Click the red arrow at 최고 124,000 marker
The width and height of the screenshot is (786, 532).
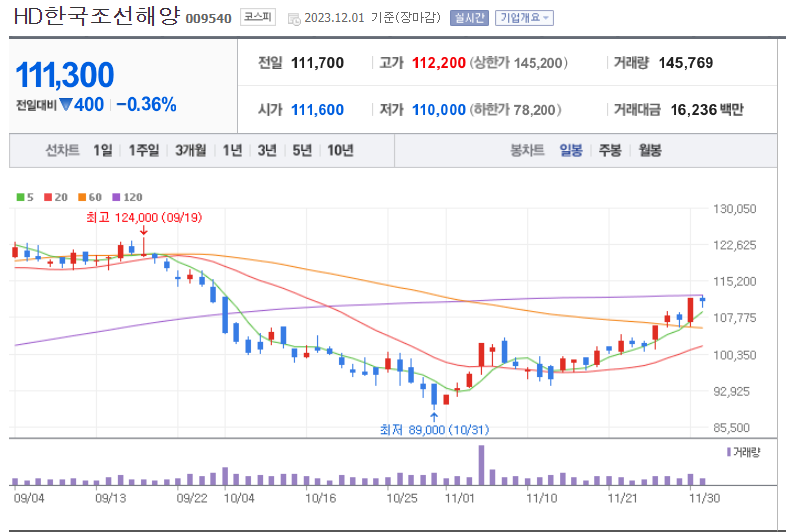[x=143, y=231]
